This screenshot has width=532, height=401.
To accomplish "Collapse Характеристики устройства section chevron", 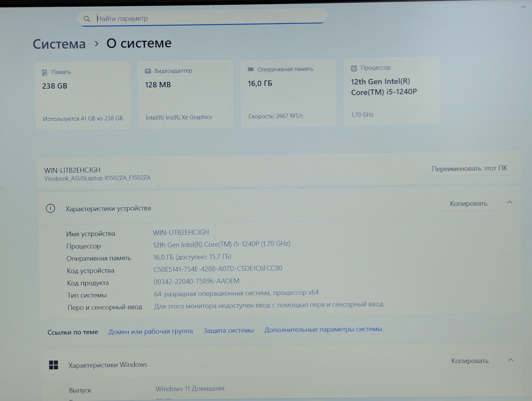I will (x=509, y=202).
